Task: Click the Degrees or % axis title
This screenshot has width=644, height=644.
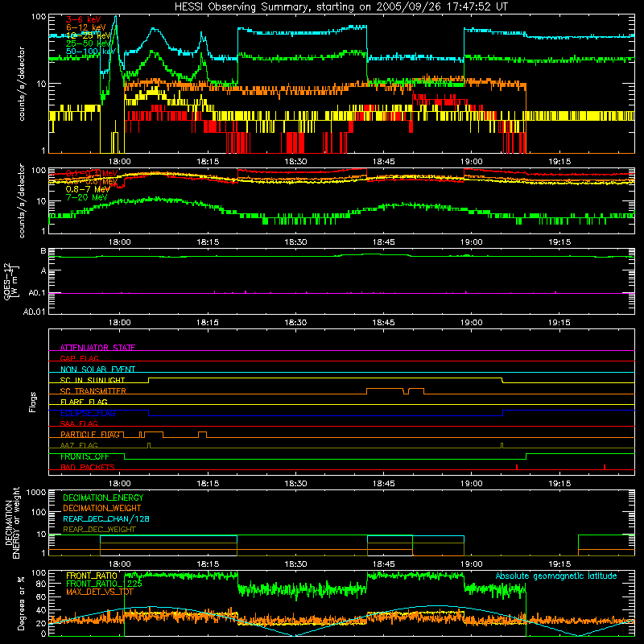Action: coord(21,603)
